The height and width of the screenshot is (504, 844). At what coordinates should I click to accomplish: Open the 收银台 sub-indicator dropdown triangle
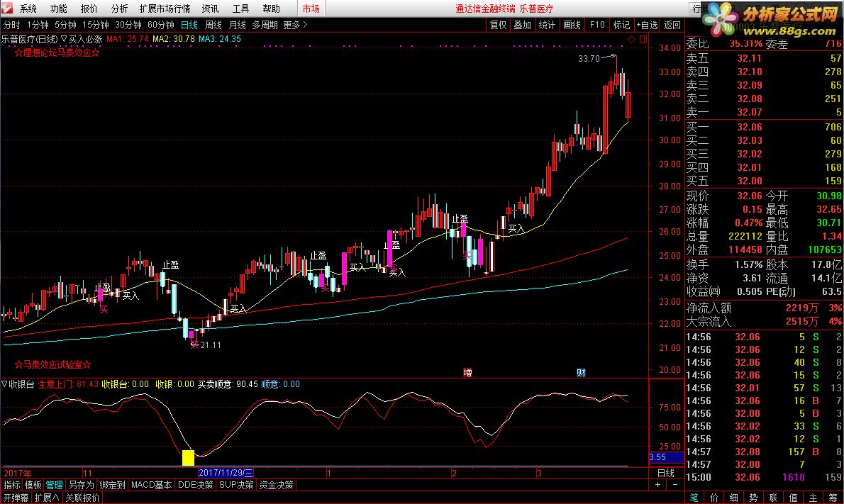coord(4,384)
